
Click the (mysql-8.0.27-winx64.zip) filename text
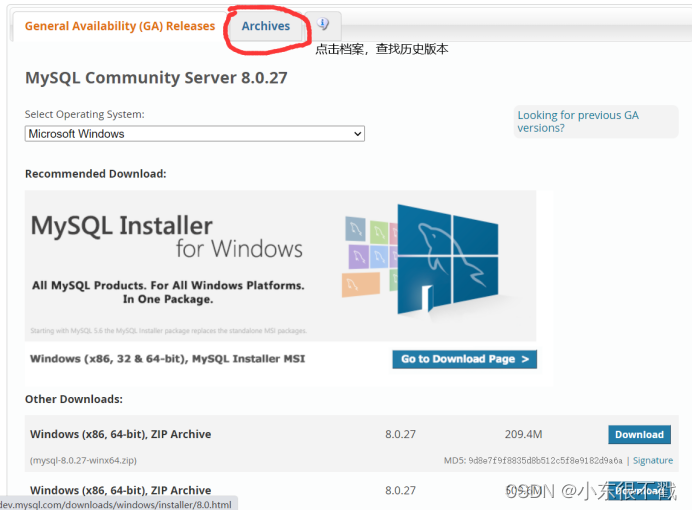point(83,461)
